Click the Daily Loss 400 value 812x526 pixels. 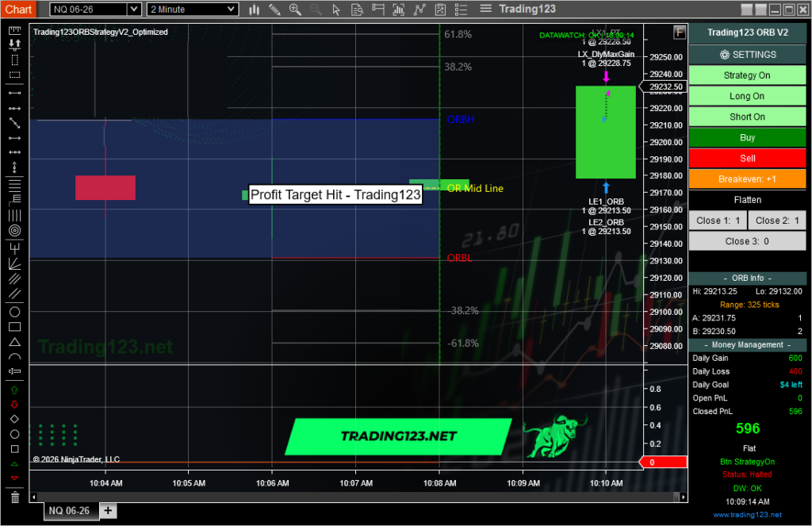(x=795, y=371)
